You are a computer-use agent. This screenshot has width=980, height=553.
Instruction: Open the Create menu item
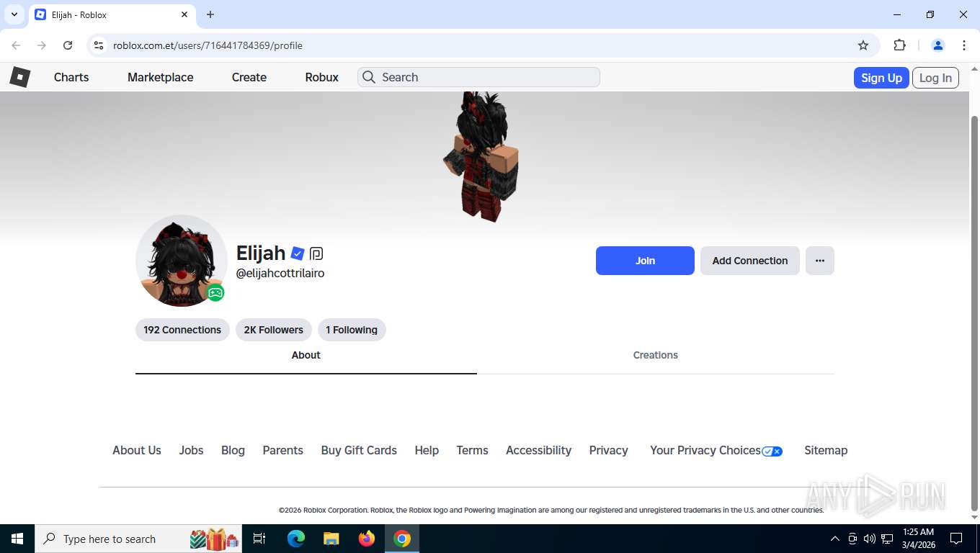click(249, 77)
